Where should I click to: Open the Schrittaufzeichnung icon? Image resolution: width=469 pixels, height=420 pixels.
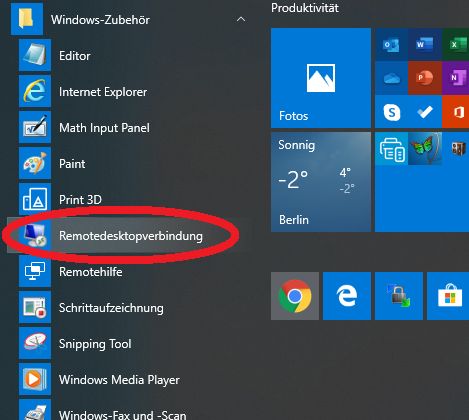(35, 307)
